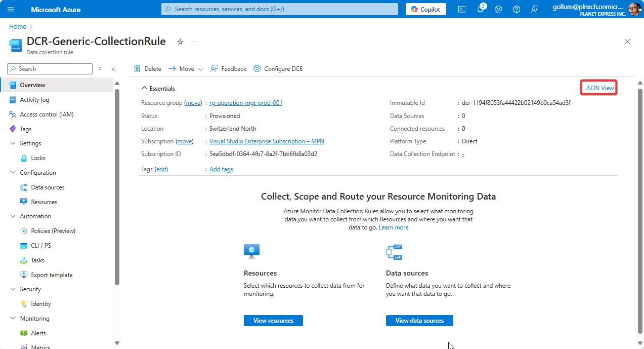644x349 pixels.
Task: Click the help question mark icon
Action: (517, 9)
